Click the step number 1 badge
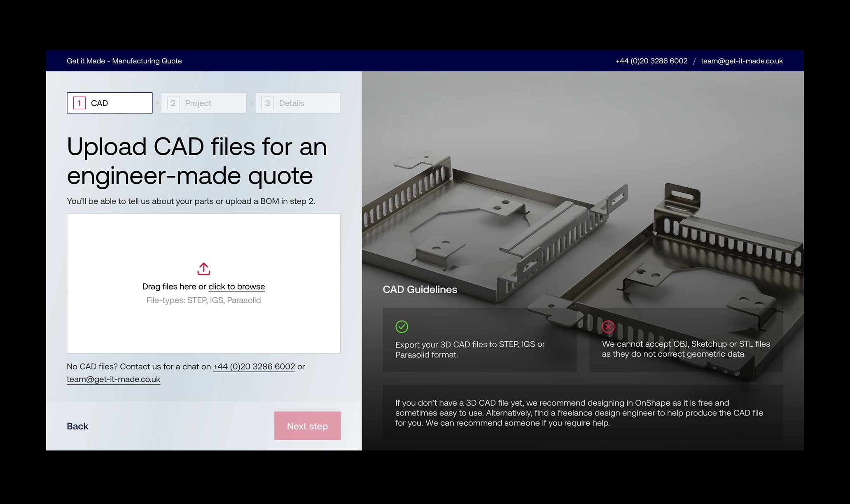 coord(79,103)
